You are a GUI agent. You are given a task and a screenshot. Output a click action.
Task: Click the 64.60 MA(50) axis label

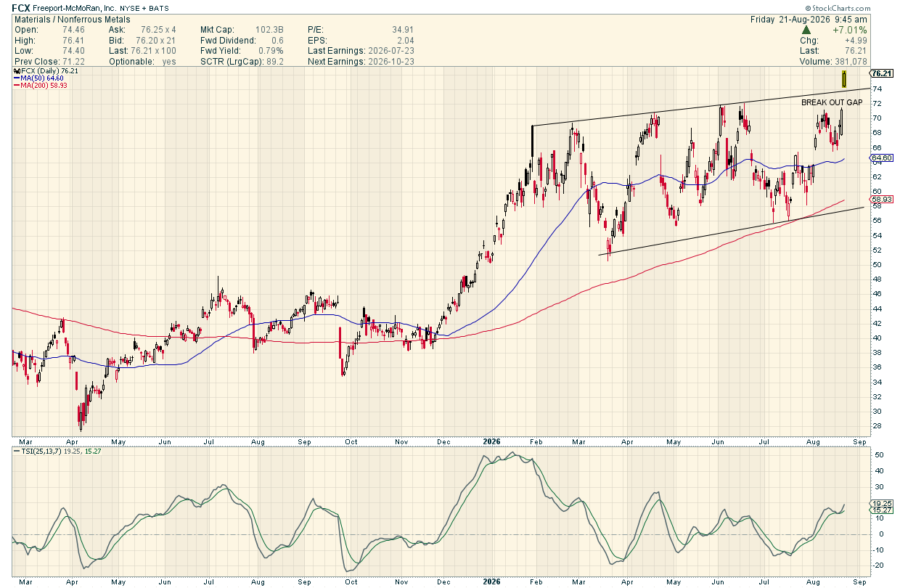pos(880,158)
